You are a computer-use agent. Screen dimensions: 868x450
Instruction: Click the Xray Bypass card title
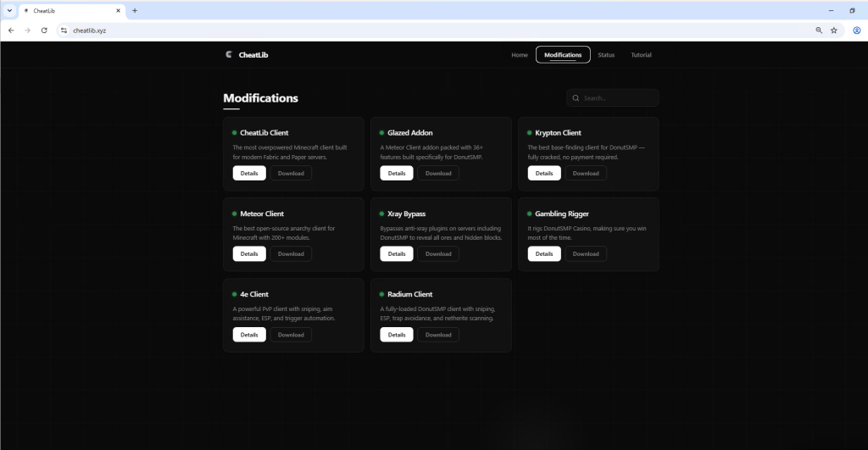tap(406, 214)
